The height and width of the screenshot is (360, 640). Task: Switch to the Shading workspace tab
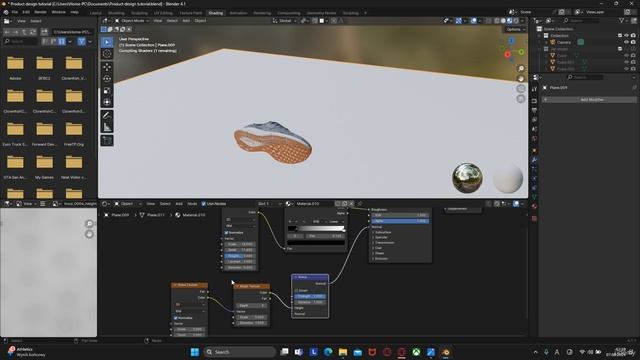(x=216, y=13)
